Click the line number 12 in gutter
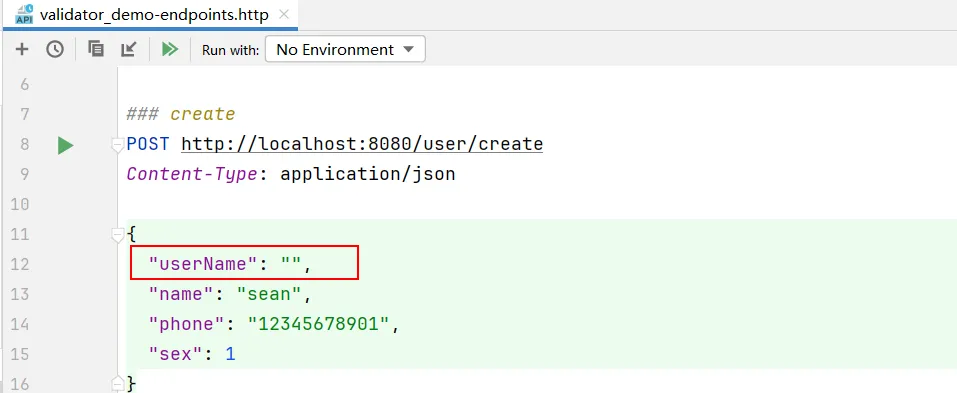Screen dimensions: 957x393 [x=20, y=264]
